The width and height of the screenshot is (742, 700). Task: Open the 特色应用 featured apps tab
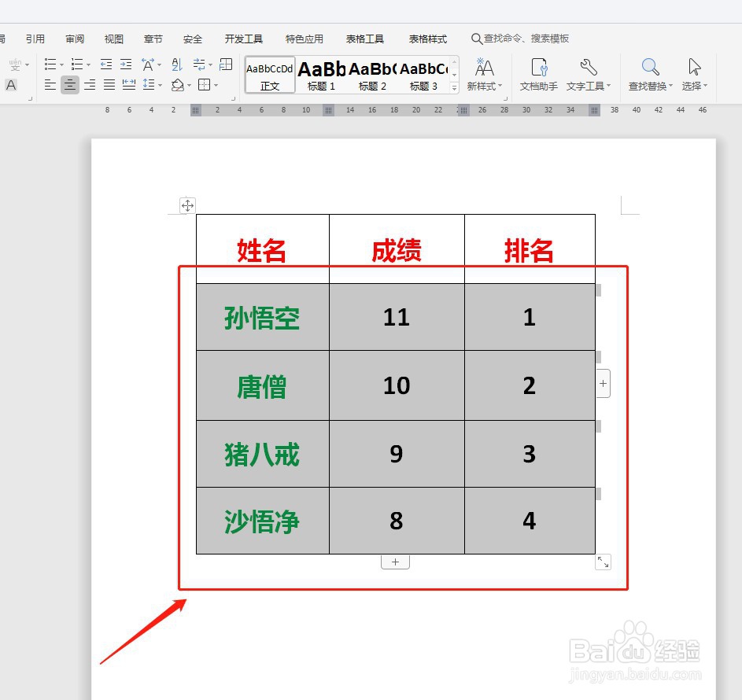click(x=305, y=39)
